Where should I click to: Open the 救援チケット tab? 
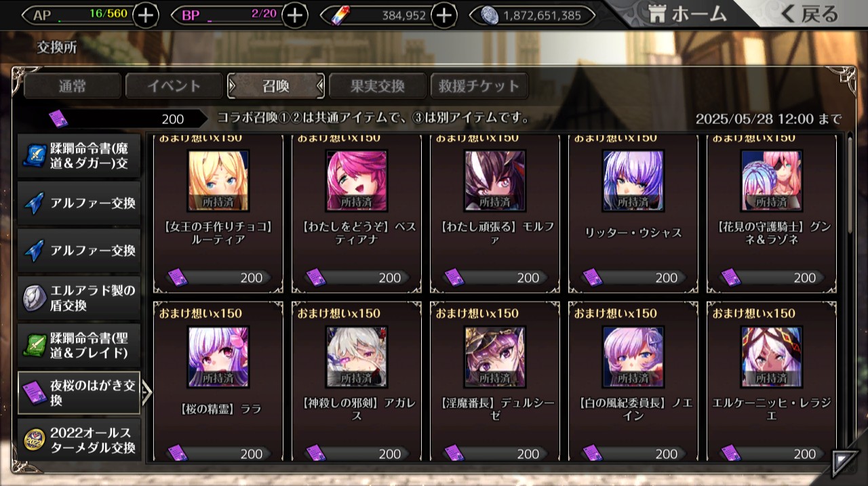[x=479, y=86]
